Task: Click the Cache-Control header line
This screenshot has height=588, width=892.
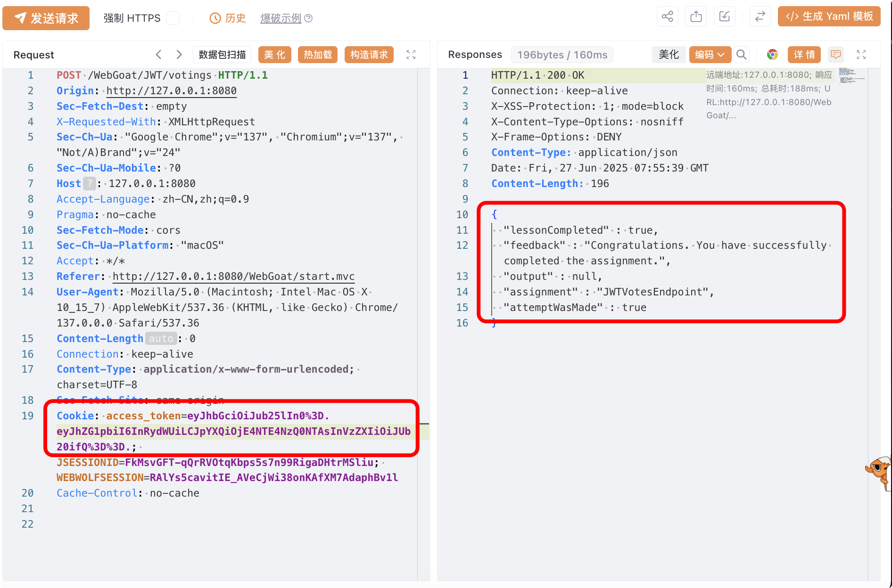Action: [x=128, y=493]
